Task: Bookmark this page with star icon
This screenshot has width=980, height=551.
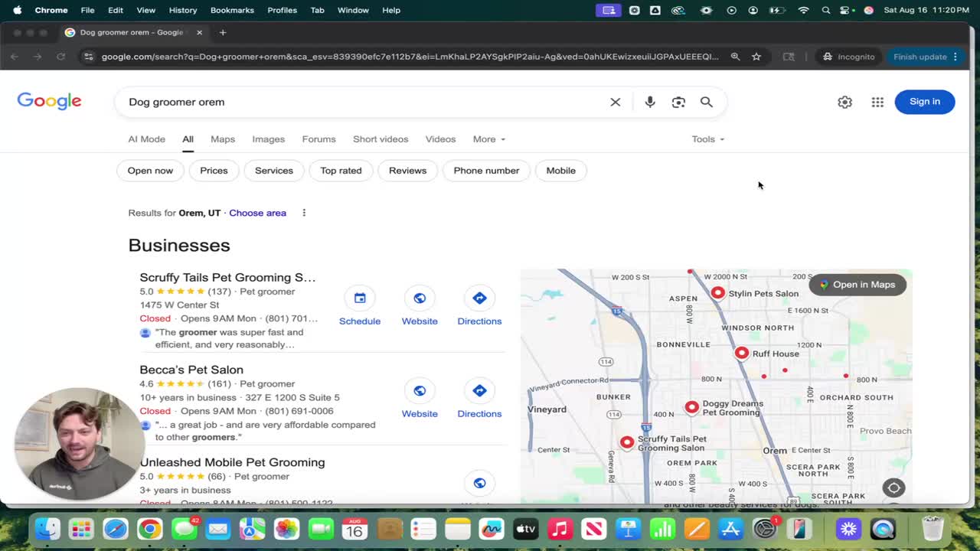Action: coord(756,57)
